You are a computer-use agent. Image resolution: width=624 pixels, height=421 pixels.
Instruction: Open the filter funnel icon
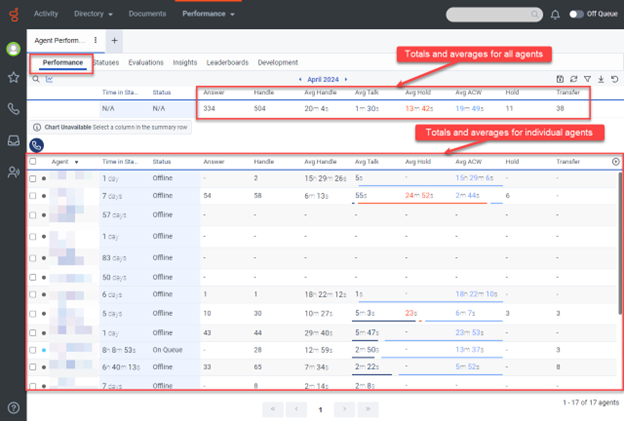tap(586, 78)
